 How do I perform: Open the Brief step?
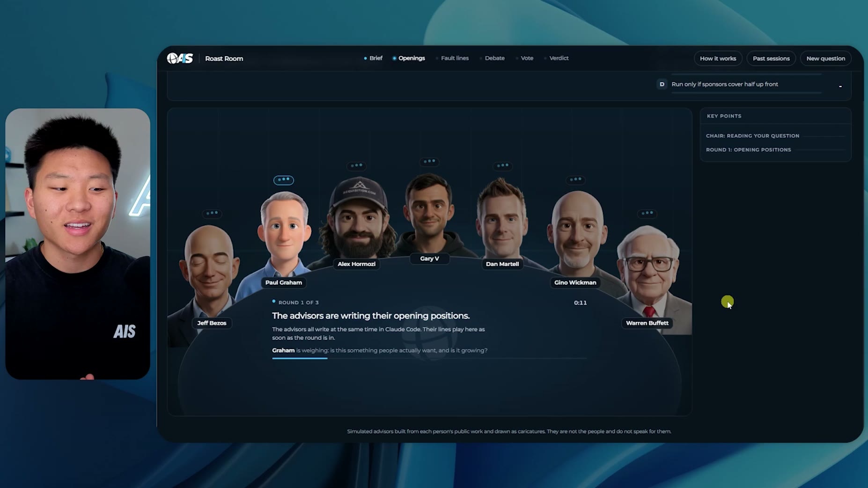click(x=373, y=58)
